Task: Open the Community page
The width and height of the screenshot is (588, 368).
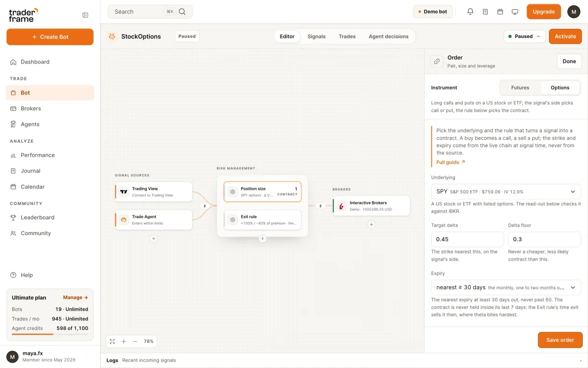Action: 50,233
